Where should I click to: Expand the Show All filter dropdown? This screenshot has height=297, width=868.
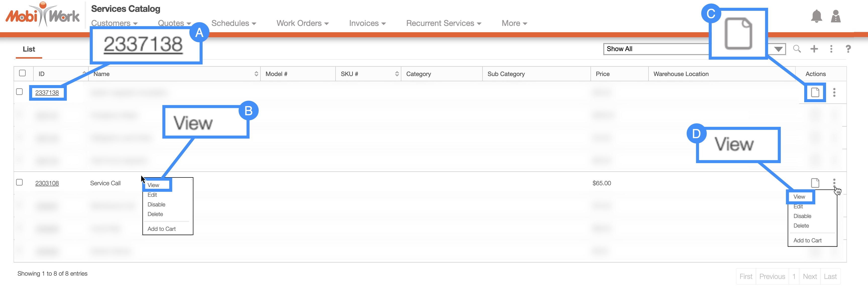[x=778, y=49]
